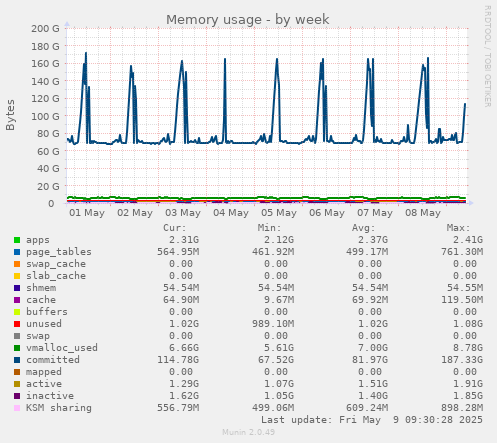The height and width of the screenshot is (443, 497).
Task: Click the inactive legend color swatch
Action: (x=17, y=396)
